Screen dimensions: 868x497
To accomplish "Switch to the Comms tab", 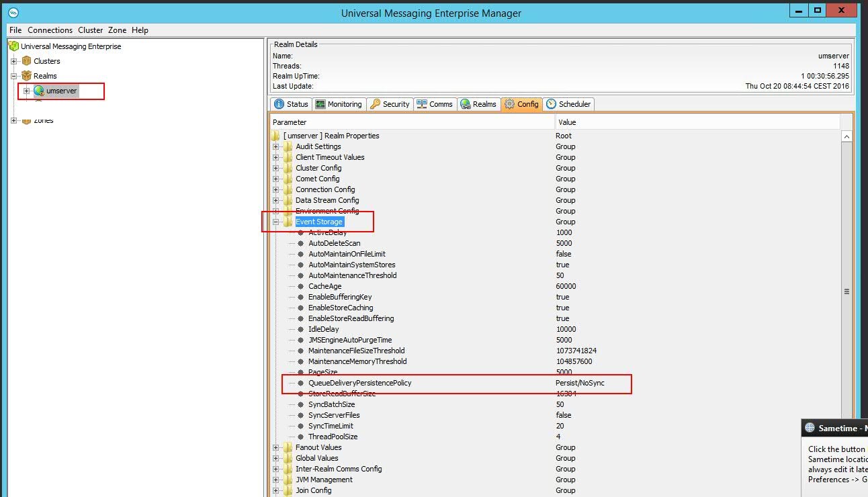I will point(435,104).
